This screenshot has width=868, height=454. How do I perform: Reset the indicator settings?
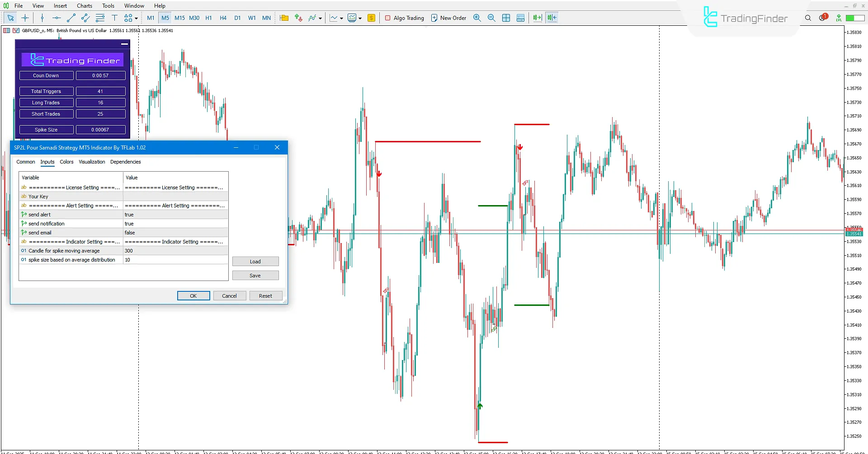click(265, 295)
